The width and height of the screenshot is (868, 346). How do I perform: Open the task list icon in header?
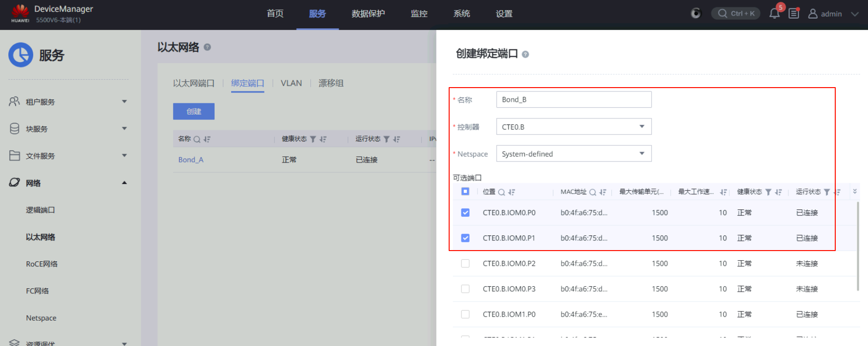click(794, 14)
